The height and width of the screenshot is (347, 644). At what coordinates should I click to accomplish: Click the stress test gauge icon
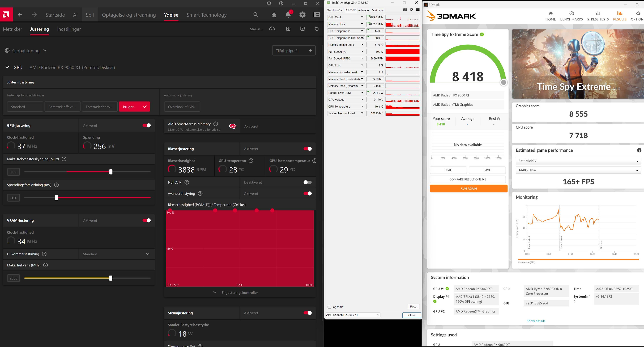(x=272, y=29)
